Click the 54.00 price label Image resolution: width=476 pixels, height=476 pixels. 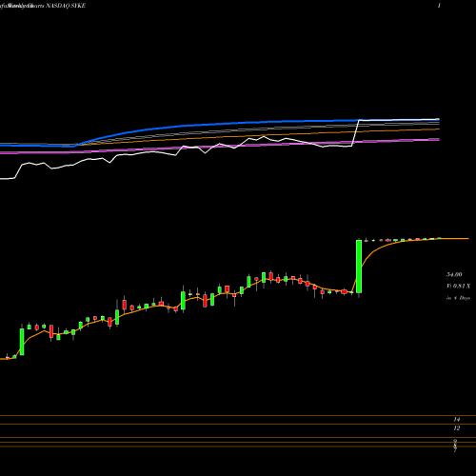coord(454,274)
